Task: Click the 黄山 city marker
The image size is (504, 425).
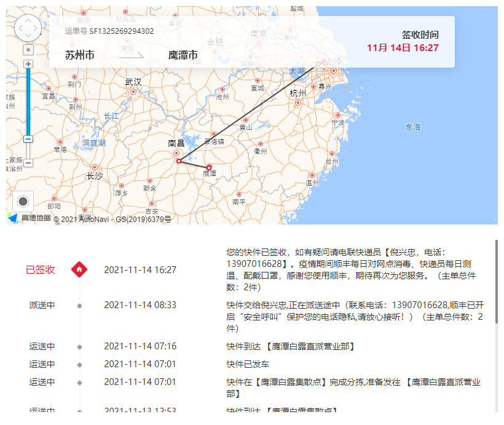Action: [246, 120]
